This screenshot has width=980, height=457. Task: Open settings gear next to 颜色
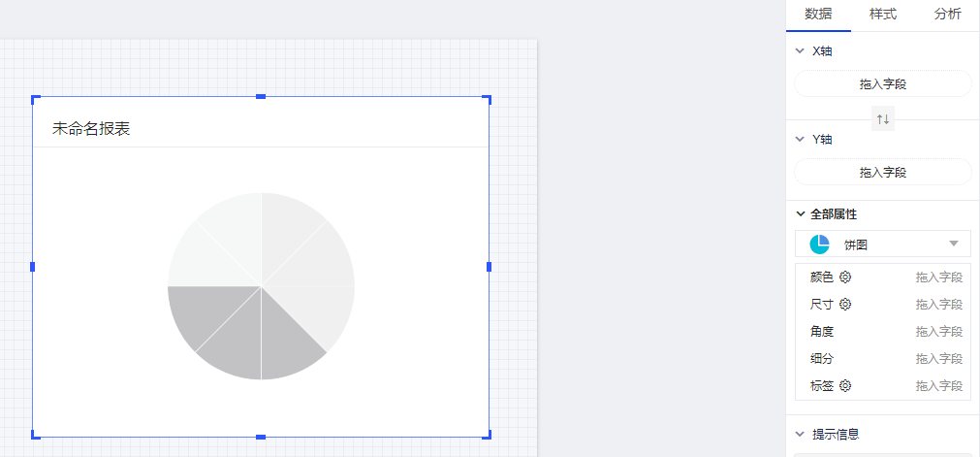[x=845, y=277]
